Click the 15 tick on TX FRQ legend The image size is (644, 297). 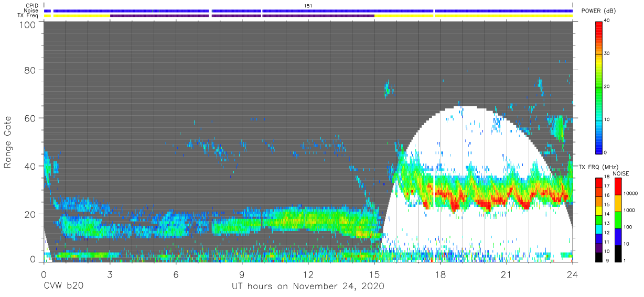(x=606, y=204)
